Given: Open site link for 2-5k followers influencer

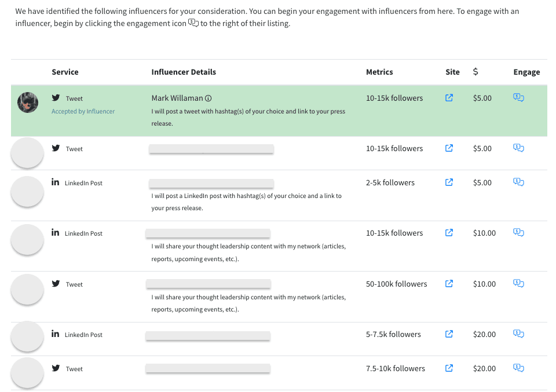Looking at the screenshot, I should pyautogui.click(x=449, y=182).
